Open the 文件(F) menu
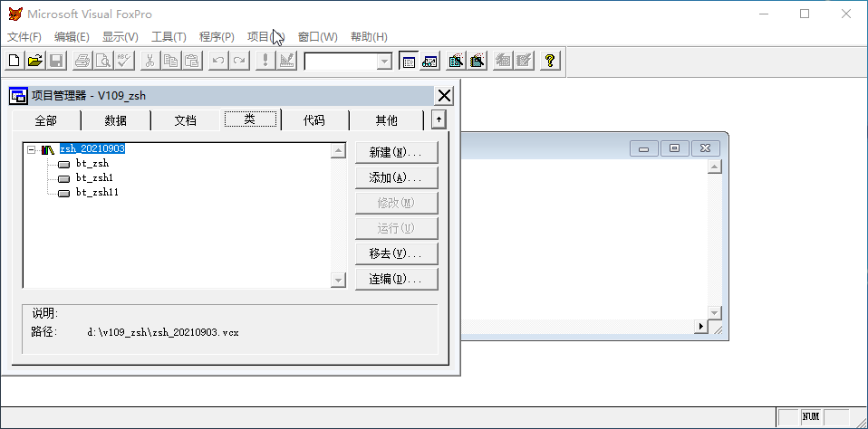 pyautogui.click(x=24, y=37)
